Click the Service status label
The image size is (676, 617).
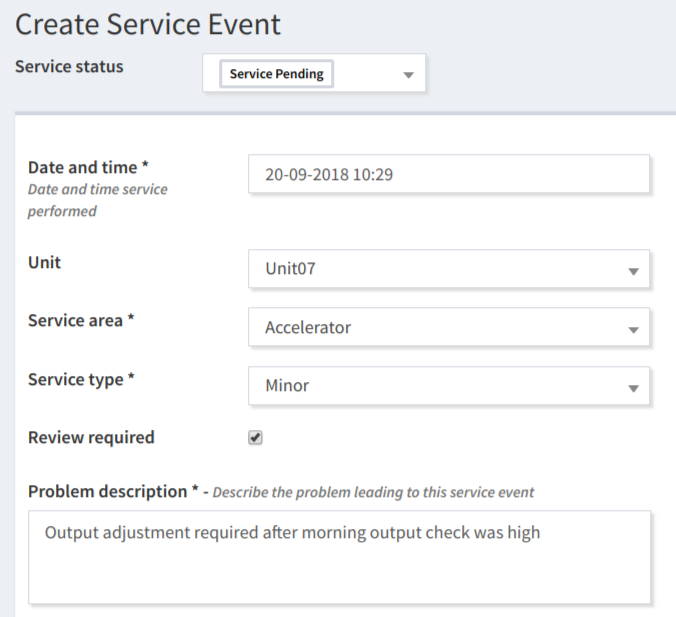(x=69, y=66)
